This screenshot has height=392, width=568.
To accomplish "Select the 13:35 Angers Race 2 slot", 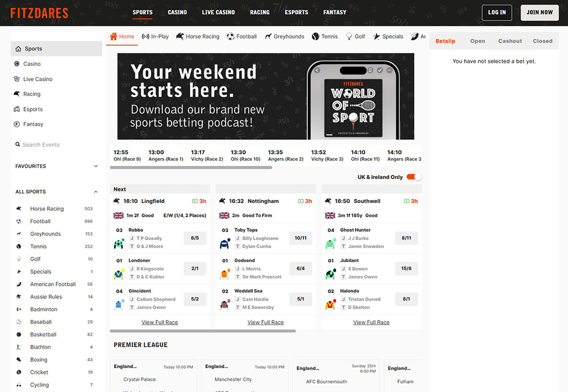I will point(286,156).
